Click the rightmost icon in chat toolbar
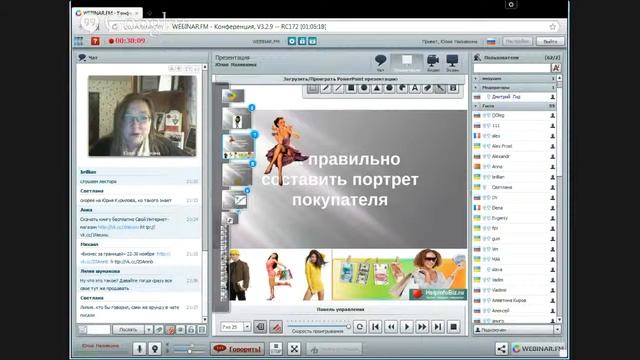 202,329
